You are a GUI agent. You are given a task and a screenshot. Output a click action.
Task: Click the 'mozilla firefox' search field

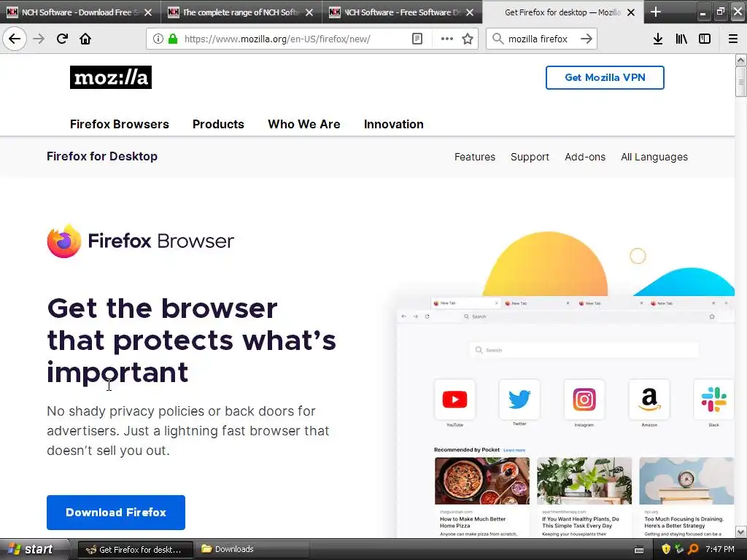coord(541,39)
